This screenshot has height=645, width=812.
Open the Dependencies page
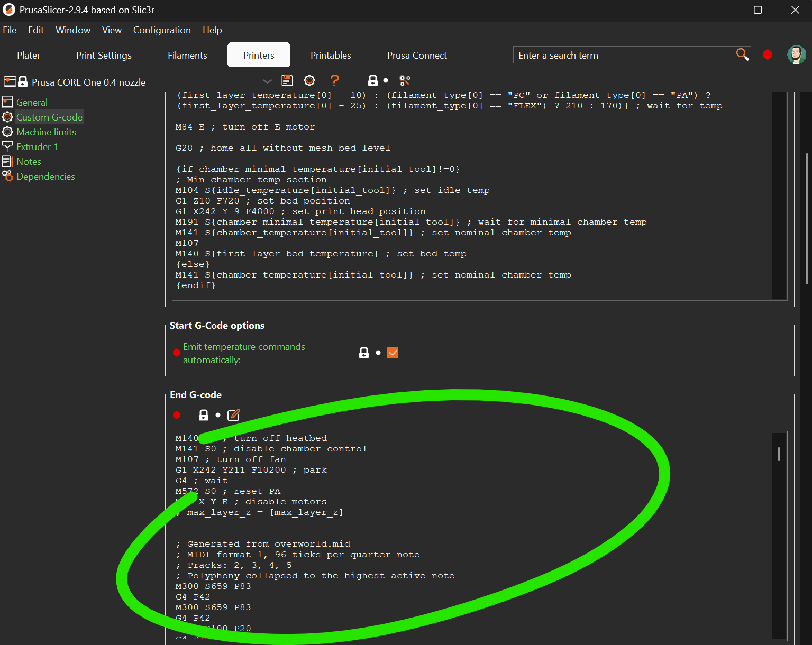[45, 176]
